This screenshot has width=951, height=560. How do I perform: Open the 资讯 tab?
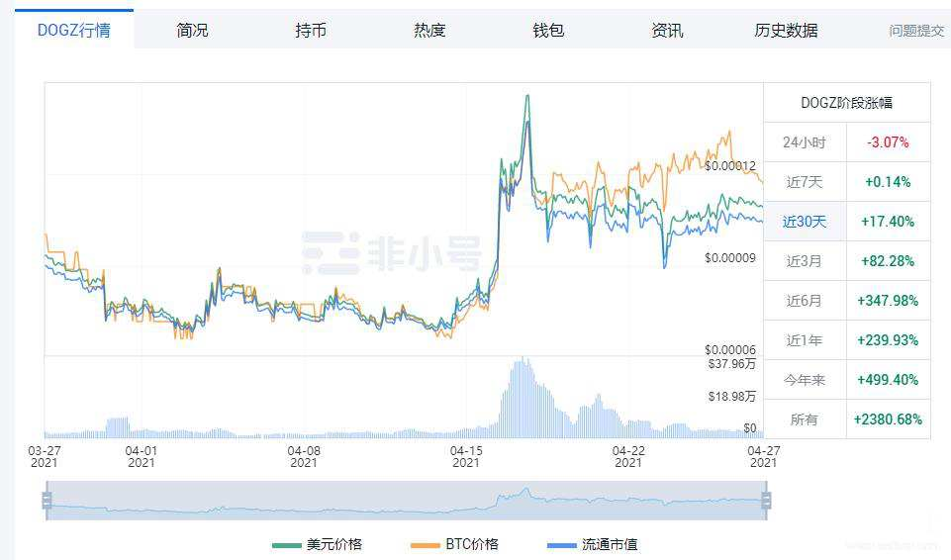pyautogui.click(x=667, y=30)
